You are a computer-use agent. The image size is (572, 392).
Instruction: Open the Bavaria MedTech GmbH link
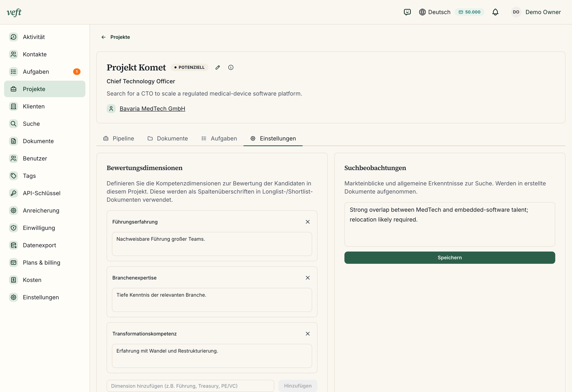[x=152, y=108]
